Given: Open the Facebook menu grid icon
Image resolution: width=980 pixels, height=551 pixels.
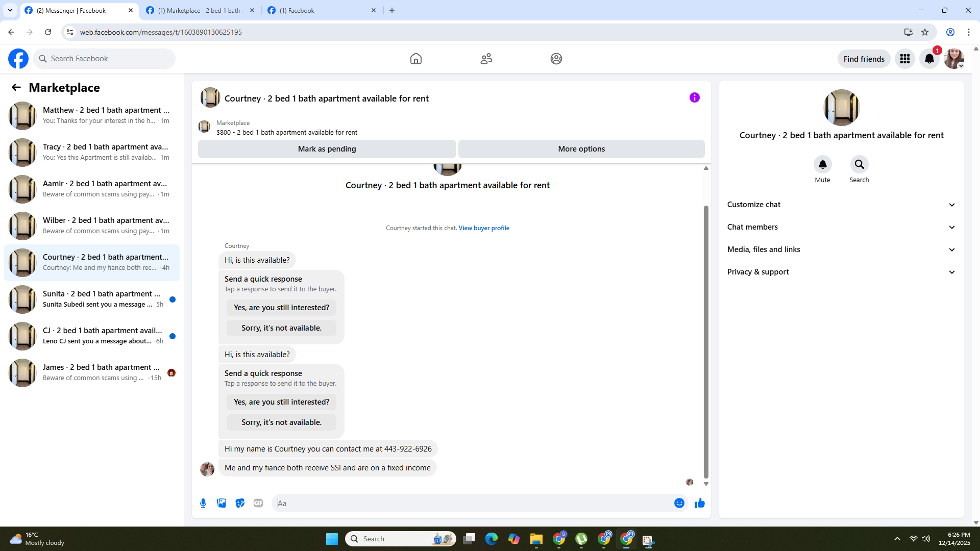Looking at the screenshot, I should [x=904, y=59].
